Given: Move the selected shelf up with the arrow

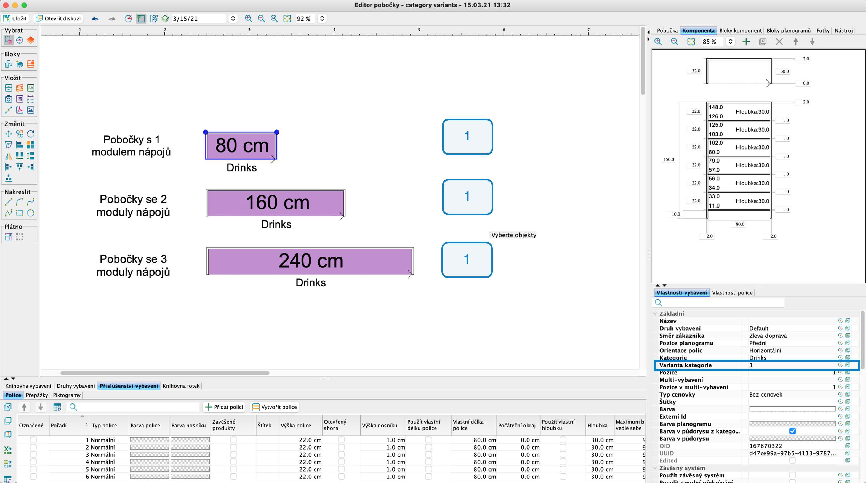Looking at the screenshot, I should click(24, 407).
